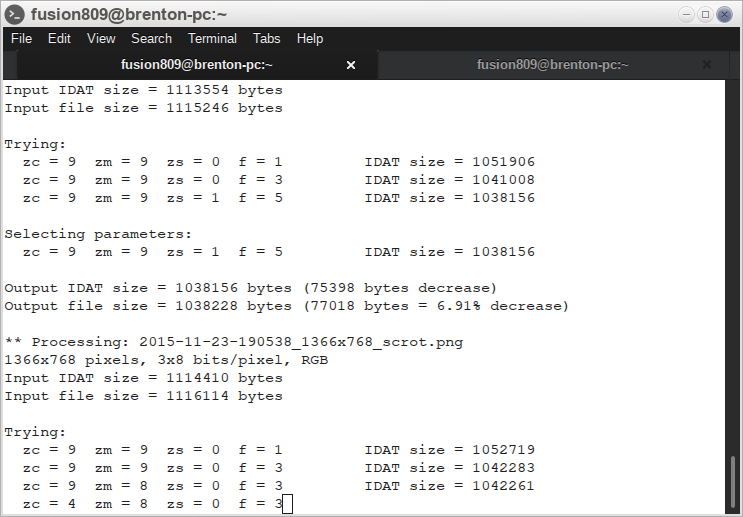
Task: Click the first 'Trying:' line
Action: (35, 144)
